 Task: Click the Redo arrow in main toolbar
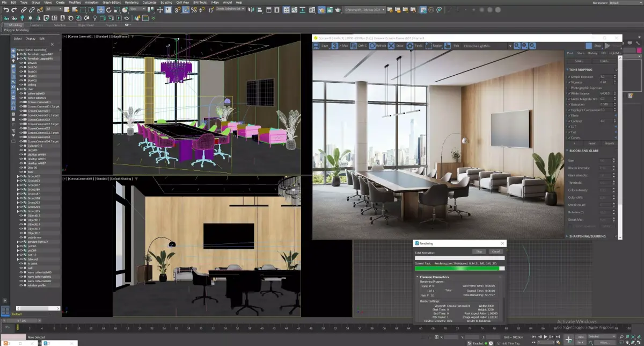pyautogui.click(x=14, y=10)
